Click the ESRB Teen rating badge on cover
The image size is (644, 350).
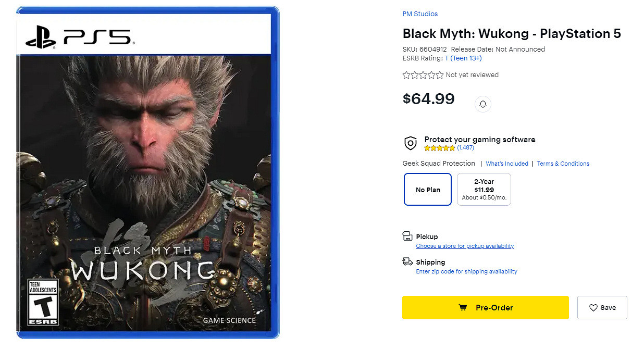pos(43,302)
